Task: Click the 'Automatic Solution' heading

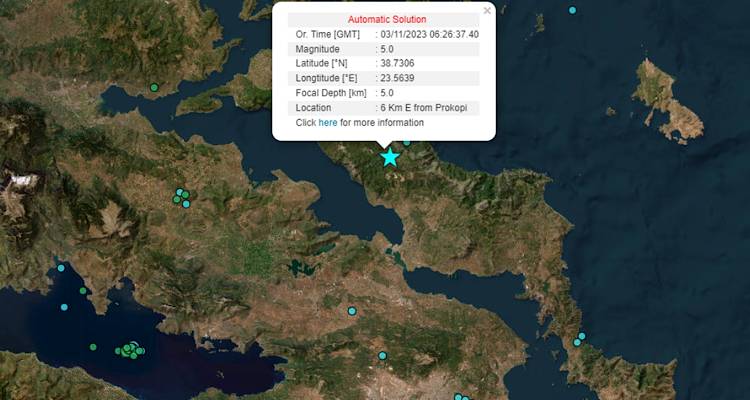Action: coord(387,20)
